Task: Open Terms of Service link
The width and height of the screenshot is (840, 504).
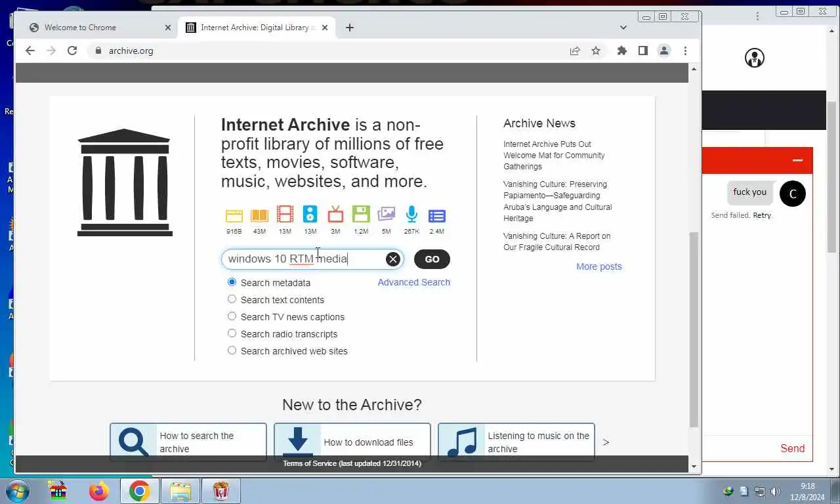Action: pyautogui.click(x=352, y=463)
